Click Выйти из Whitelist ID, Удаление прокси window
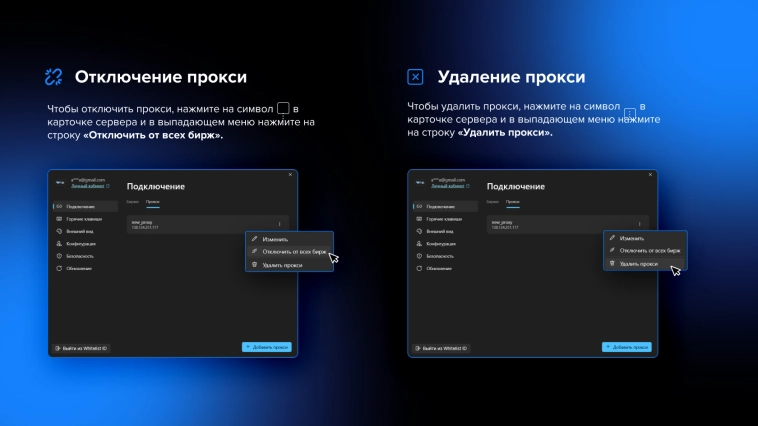 pos(441,348)
